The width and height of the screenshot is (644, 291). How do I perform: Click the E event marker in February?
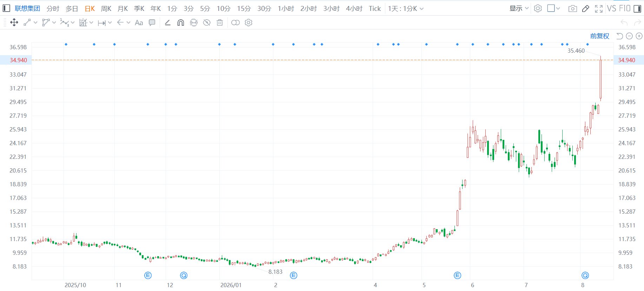tap(294, 276)
